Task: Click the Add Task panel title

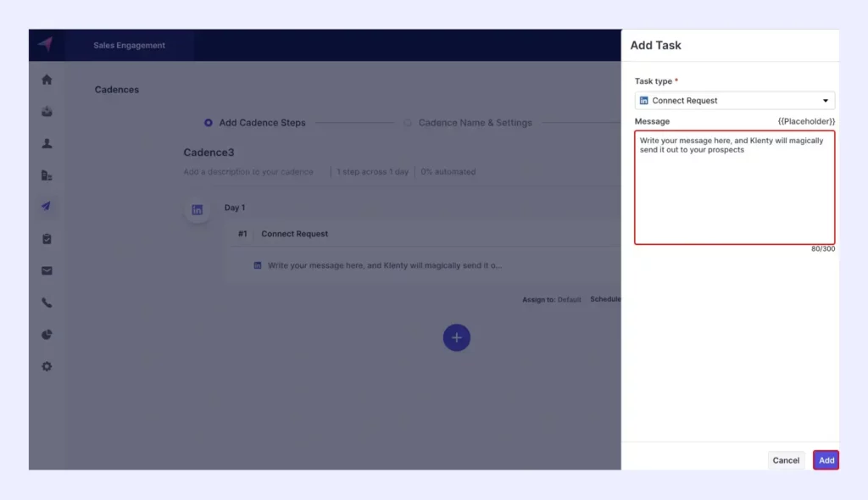Action: point(655,46)
